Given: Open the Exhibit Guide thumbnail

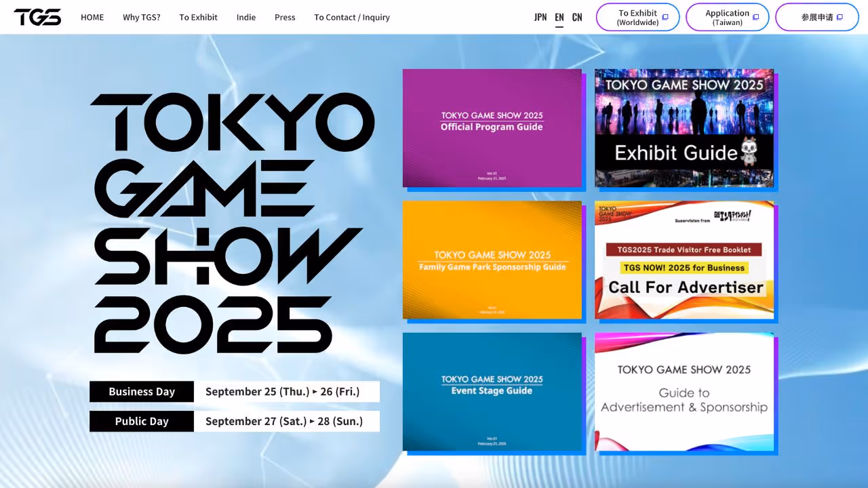Looking at the screenshot, I should click(684, 128).
